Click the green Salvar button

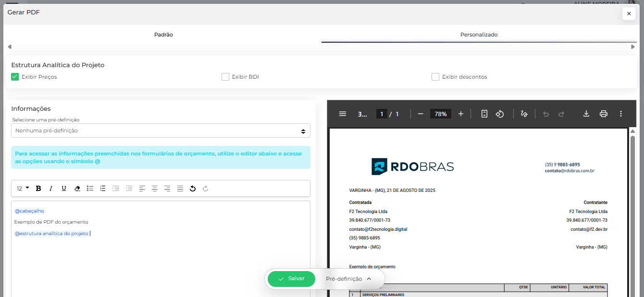(291, 279)
